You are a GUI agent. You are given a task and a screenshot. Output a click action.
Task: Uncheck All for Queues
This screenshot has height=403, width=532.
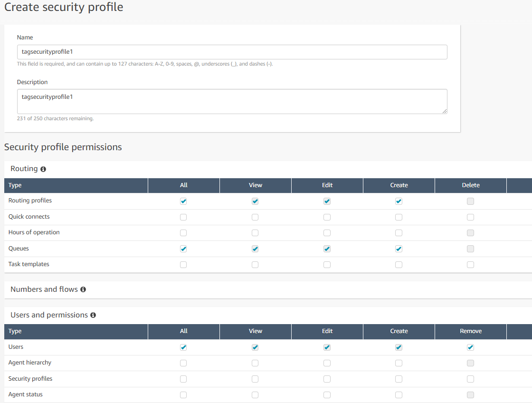(x=183, y=249)
